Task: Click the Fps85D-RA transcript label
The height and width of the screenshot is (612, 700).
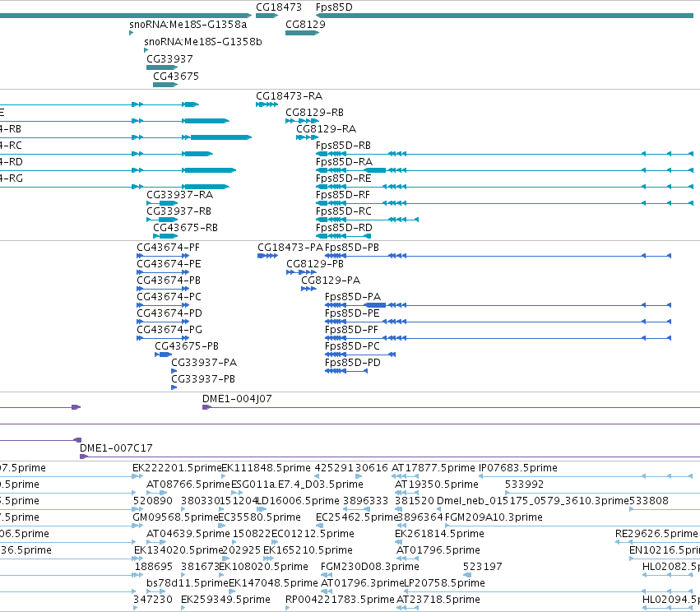Action: [x=344, y=162]
